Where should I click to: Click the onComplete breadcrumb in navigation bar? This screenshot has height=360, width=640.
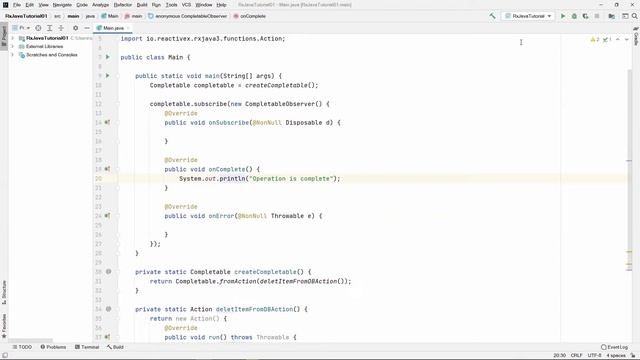pyautogui.click(x=249, y=16)
